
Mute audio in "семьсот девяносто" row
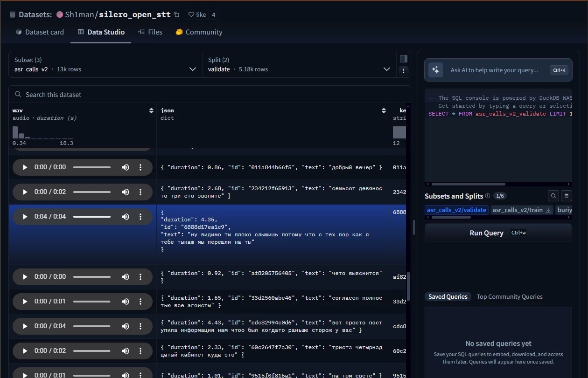click(125, 192)
